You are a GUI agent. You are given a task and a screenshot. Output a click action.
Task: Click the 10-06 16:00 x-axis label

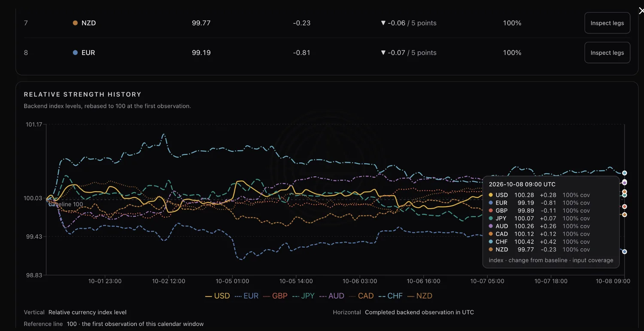click(x=423, y=281)
